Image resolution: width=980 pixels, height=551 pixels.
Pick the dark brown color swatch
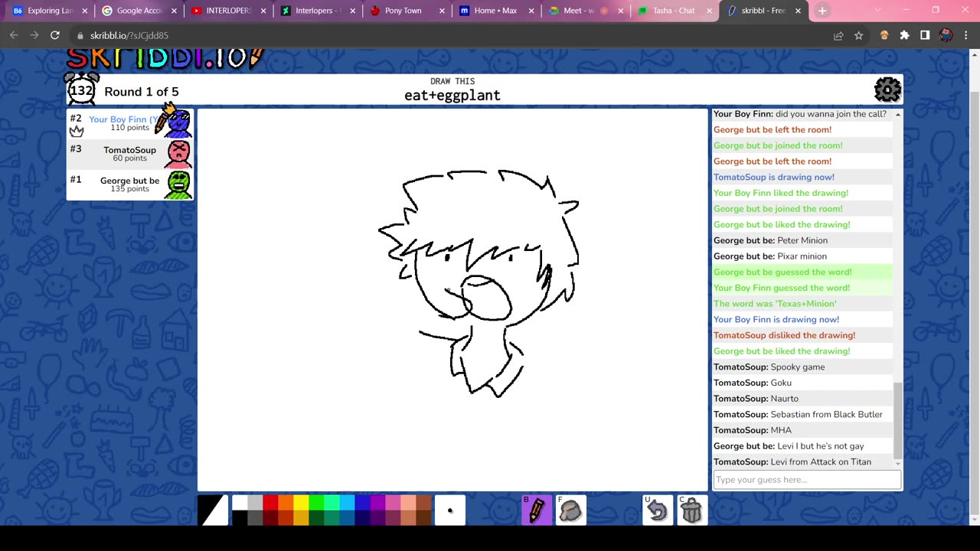pos(423,518)
